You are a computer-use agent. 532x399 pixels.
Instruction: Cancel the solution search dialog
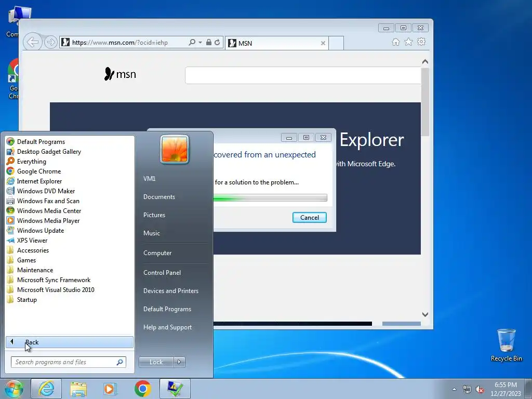coord(310,218)
